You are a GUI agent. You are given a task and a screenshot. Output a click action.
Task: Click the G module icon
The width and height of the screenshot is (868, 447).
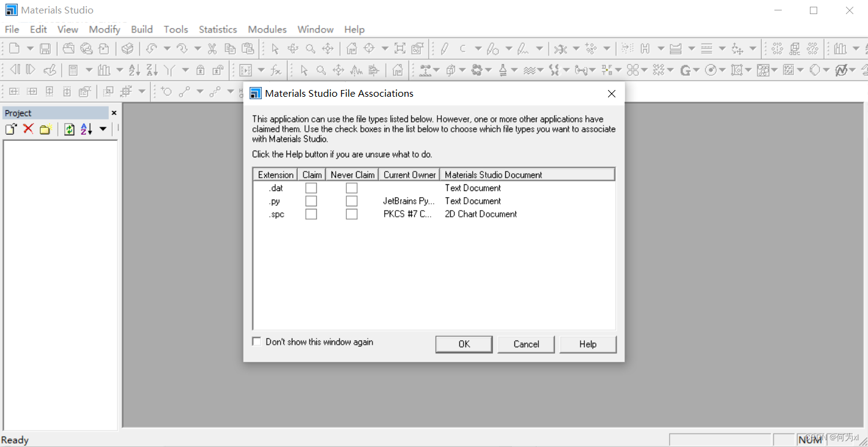pyautogui.click(x=685, y=70)
